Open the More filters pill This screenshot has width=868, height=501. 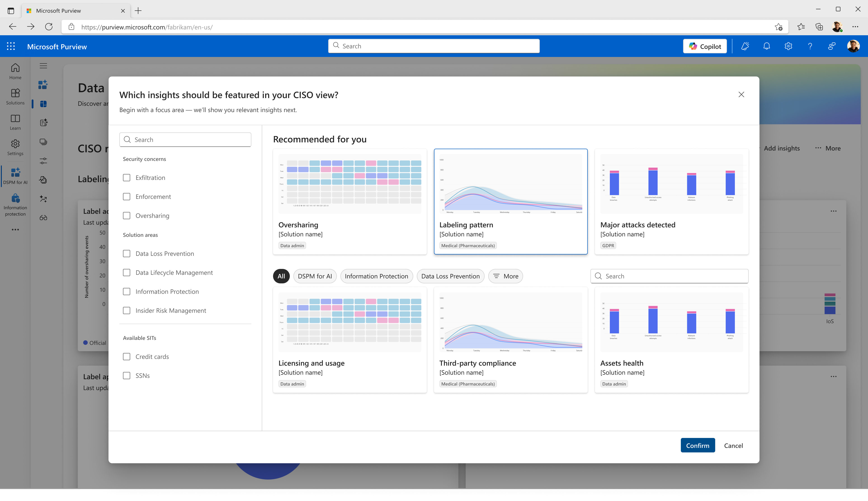(506, 276)
